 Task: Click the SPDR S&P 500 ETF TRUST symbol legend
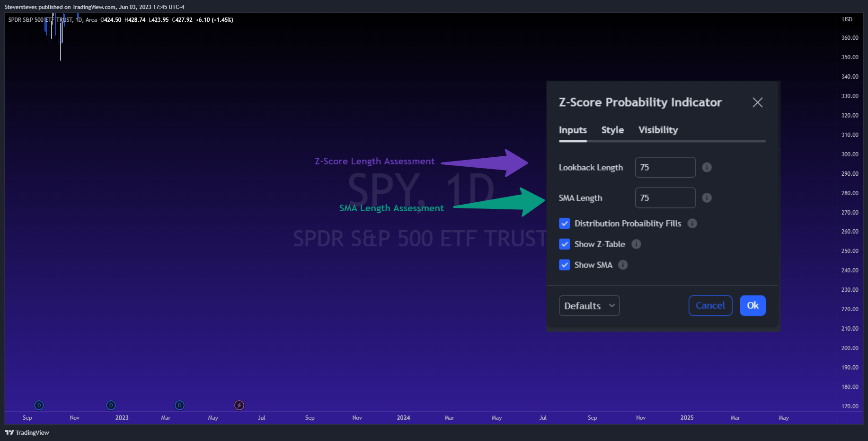click(x=53, y=20)
